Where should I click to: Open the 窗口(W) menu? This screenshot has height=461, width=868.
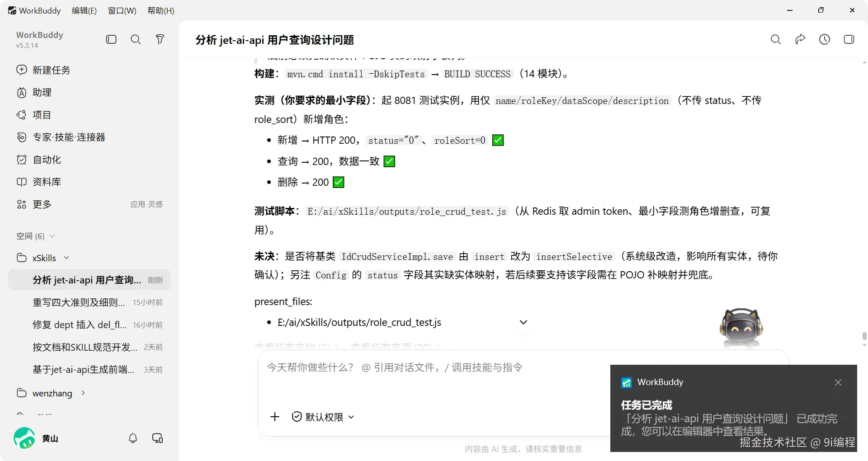tap(122, 10)
